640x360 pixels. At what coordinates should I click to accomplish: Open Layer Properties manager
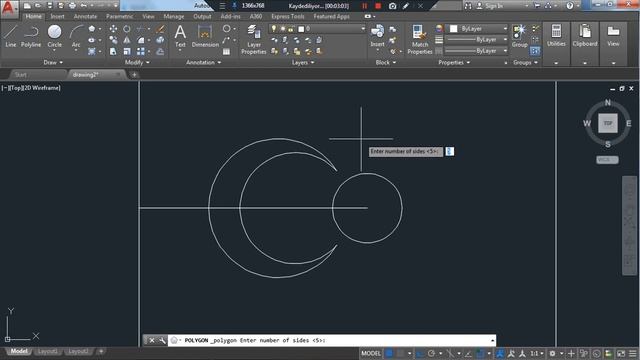[x=253, y=39]
